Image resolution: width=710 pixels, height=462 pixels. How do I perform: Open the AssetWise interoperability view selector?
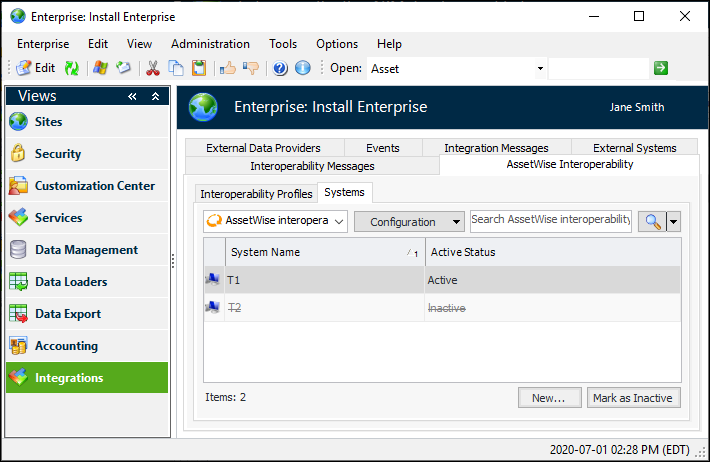[275, 221]
